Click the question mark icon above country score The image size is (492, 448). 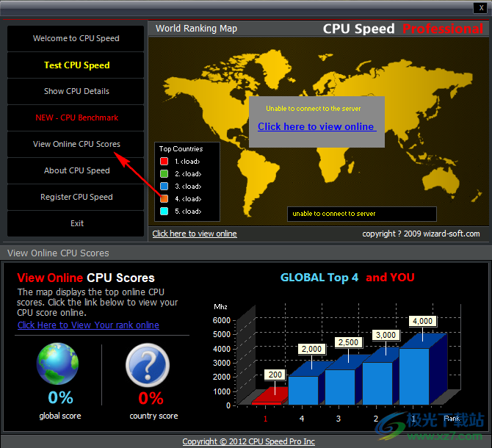(x=148, y=365)
